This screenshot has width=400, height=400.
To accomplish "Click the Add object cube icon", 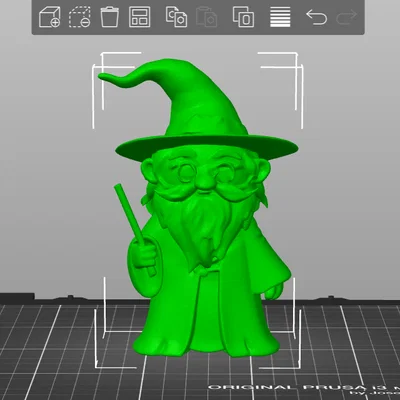I will (50, 17).
